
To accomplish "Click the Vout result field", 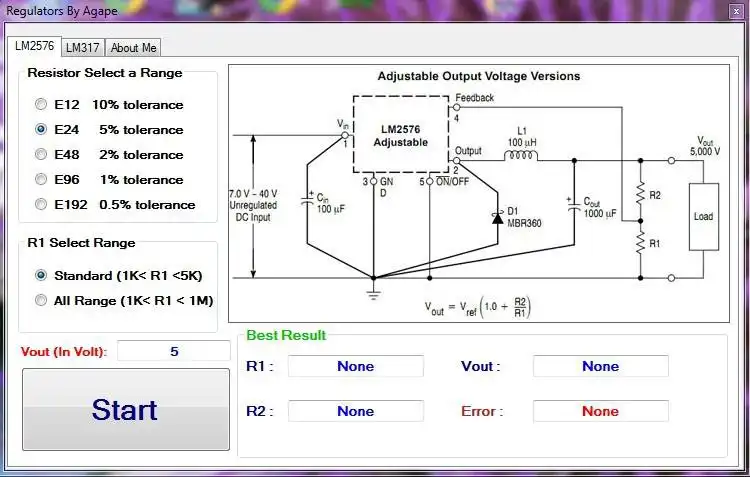I will click(601, 366).
